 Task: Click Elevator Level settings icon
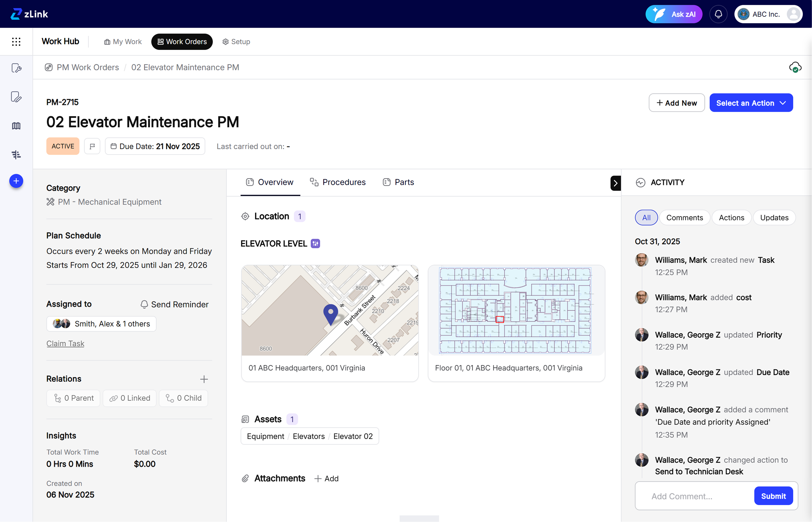tap(315, 244)
